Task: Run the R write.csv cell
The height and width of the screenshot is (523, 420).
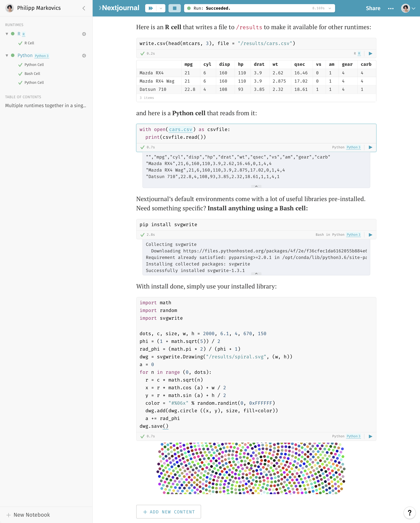Action: tap(370, 54)
